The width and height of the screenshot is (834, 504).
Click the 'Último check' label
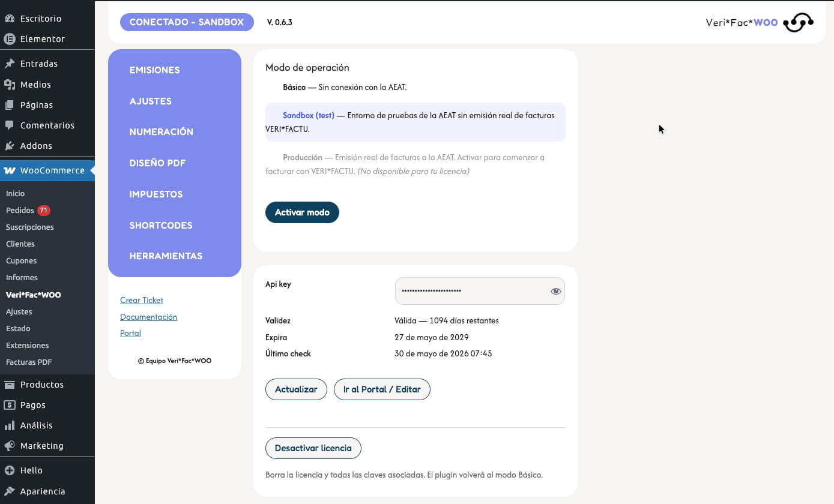(x=288, y=354)
